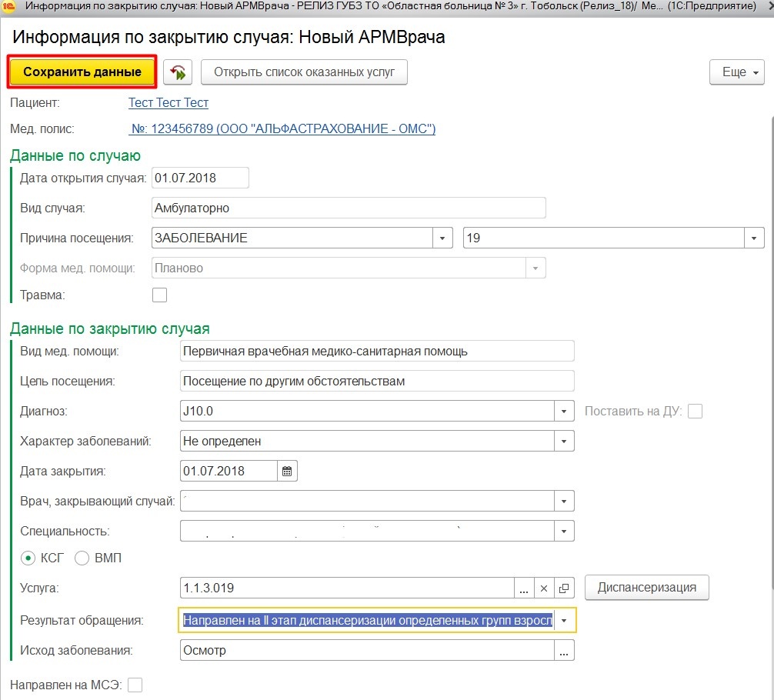The height and width of the screenshot is (700, 774).
Task: Open the Диагноз dropdown arrow
Action: click(564, 412)
